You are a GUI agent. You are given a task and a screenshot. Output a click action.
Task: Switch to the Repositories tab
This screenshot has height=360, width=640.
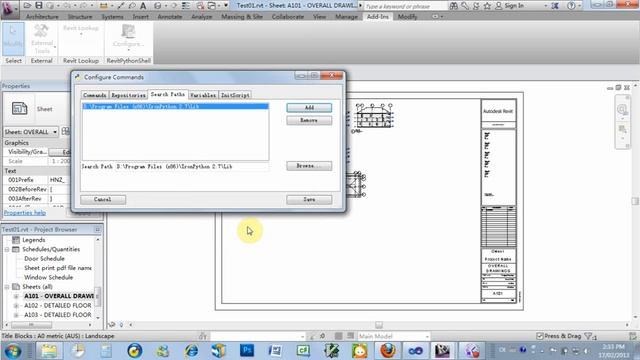[128, 95]
